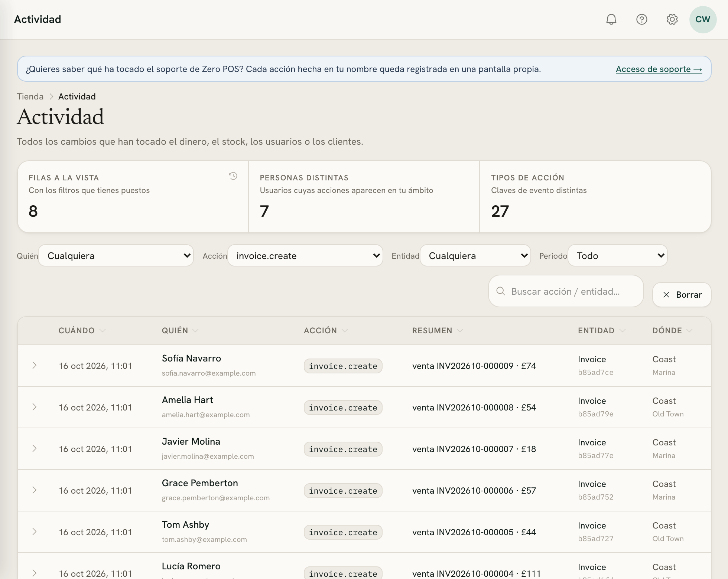This screenshot has width=728, height=579.
Task: Open the Quién filter dropdown
Action: pos(116,256)
